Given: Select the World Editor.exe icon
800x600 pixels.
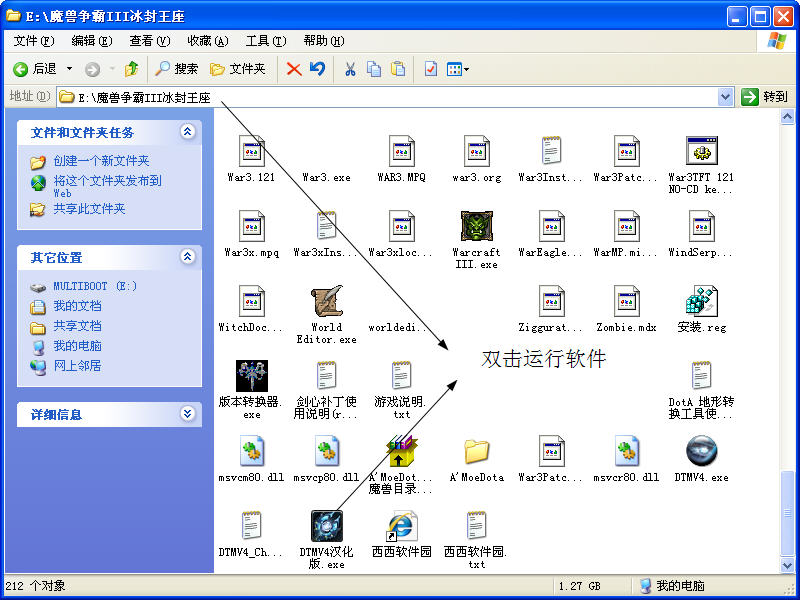Looking at the screenshot, I should click(327, 301).
